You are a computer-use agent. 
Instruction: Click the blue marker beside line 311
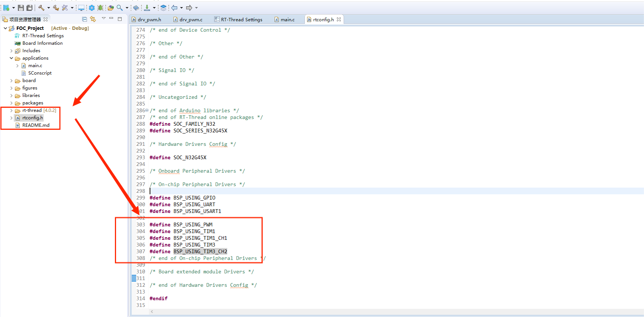134,278
